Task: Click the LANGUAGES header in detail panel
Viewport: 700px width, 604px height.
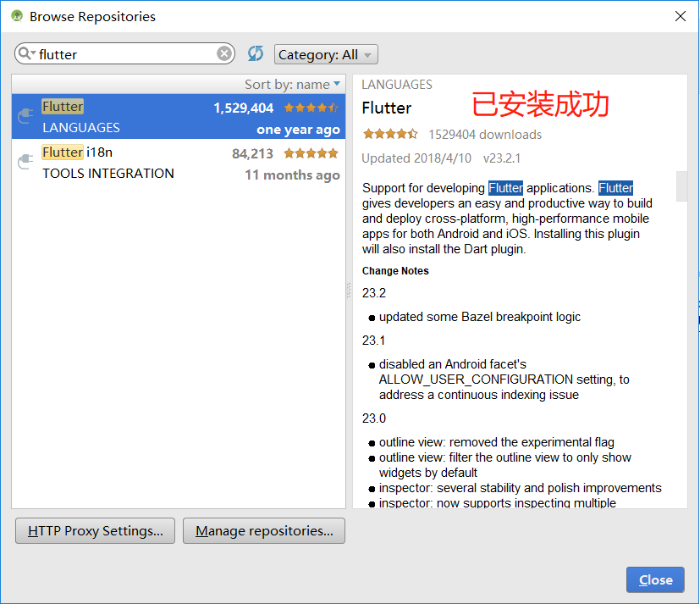Action: pyautogui.click(x=397, y=85)
